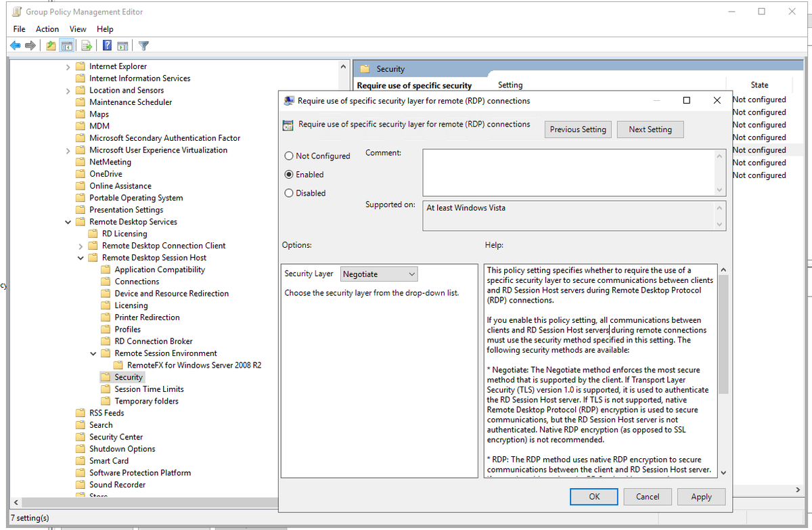Viewport: 812px width, 530px height.
Task: Click the Filter funnel toolbar icon
Action: (x=143, y=46)
